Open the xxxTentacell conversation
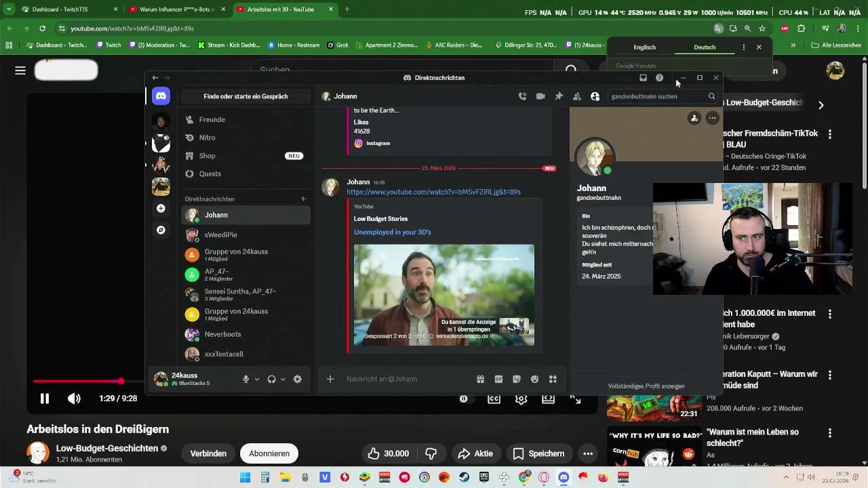868x488 pixels. [245, 354]
